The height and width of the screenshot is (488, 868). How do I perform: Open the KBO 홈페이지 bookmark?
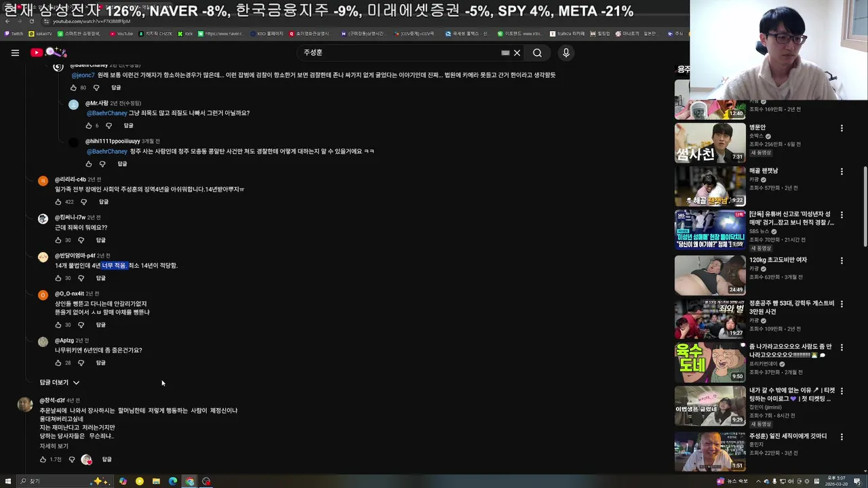tap(267, 33)
